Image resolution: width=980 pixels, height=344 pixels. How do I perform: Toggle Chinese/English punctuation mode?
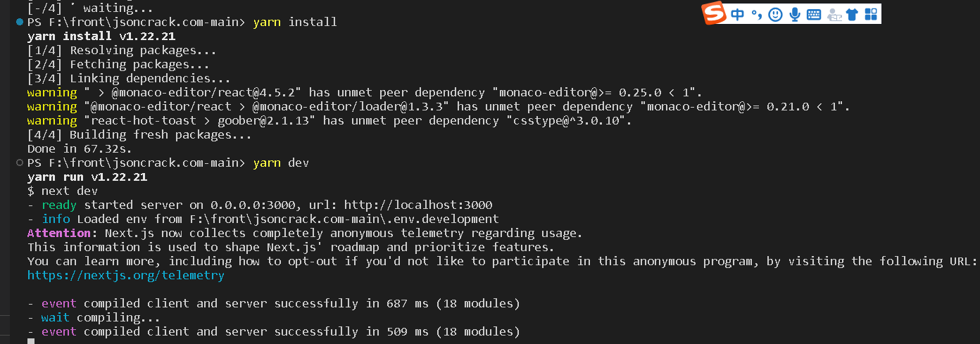coord(757,14)
